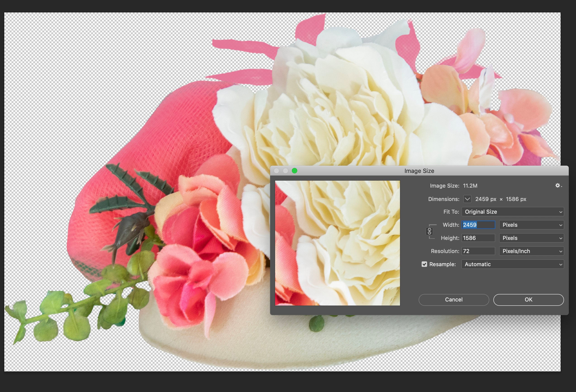Toggle the constrain proportions link icon
Image resolution: width=576 pixels, height=392 pixels.
(x=430, y=231)
